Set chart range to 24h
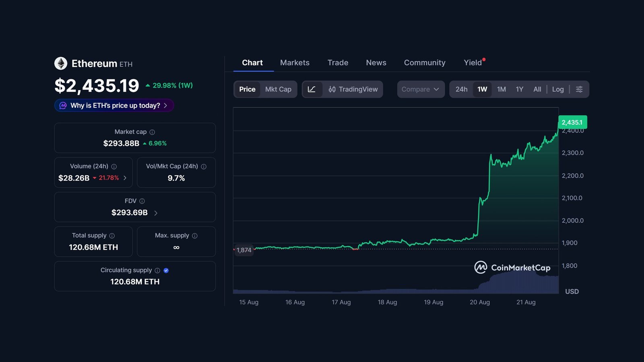The width and height of the screenshot is (644, 362). click(462, 89)
